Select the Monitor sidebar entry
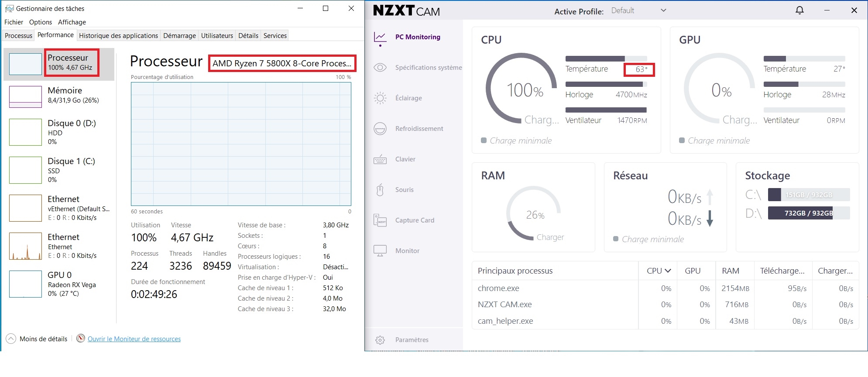Image resolution: width=868 pixels, height=377 pixels. 407,251
